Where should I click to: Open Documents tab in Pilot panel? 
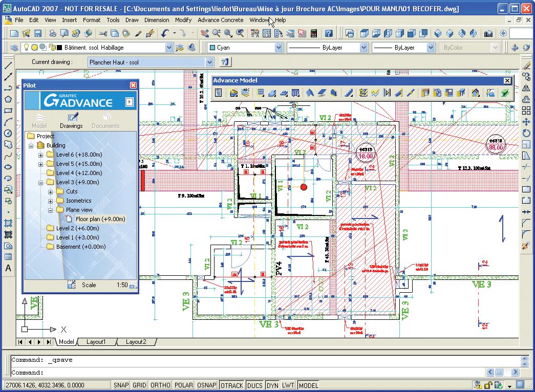tap(105, 121)
